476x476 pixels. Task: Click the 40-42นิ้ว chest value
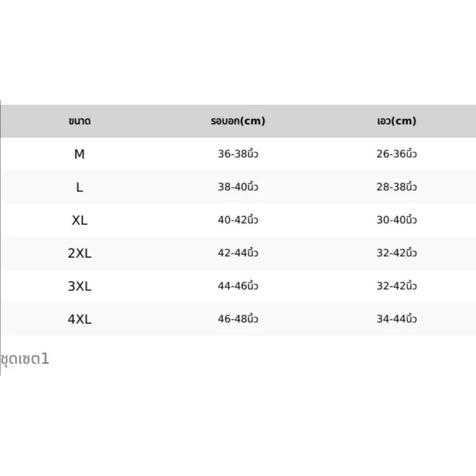tap(238, 220)
